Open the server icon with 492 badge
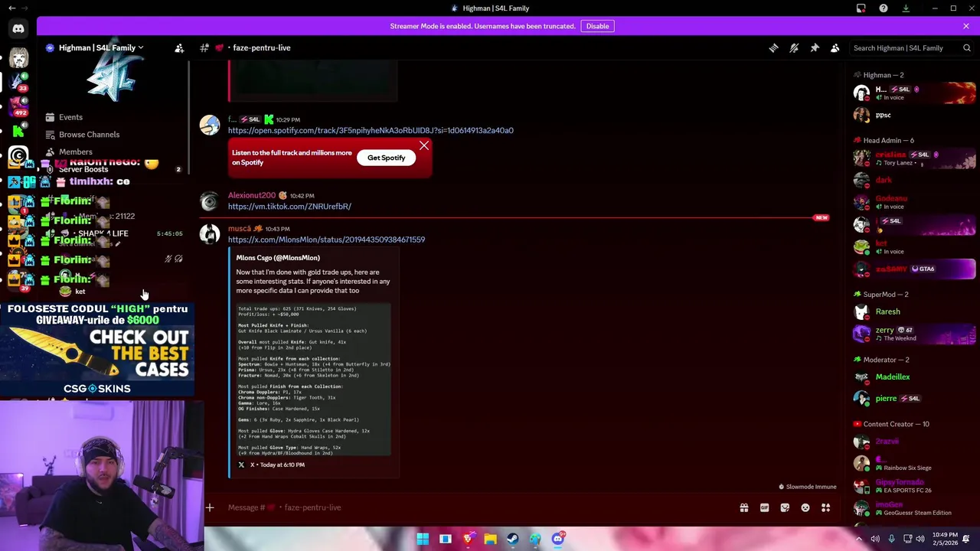Image resolution: width=980 pixels, height=551 pixels. coord(18,106)
